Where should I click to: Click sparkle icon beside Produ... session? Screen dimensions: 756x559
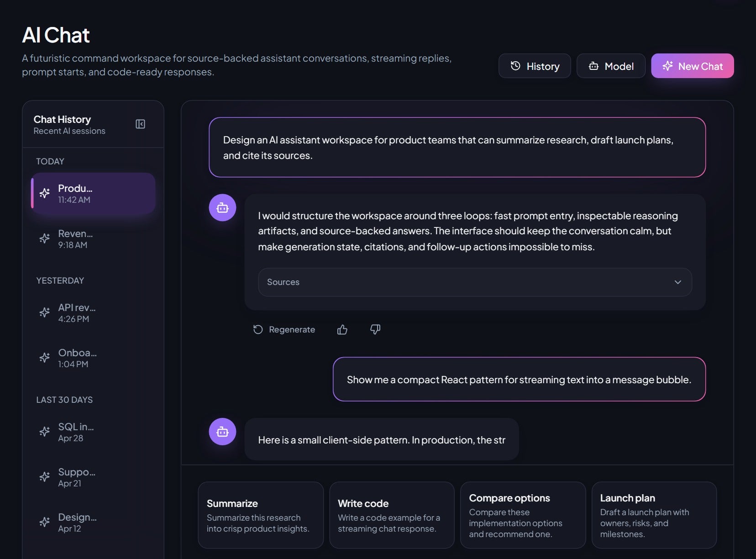click(x=45, y=193)
